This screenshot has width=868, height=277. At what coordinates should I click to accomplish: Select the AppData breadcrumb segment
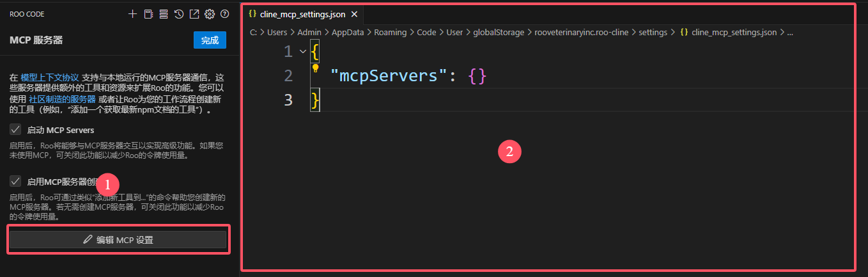click(x=348, y=32)
